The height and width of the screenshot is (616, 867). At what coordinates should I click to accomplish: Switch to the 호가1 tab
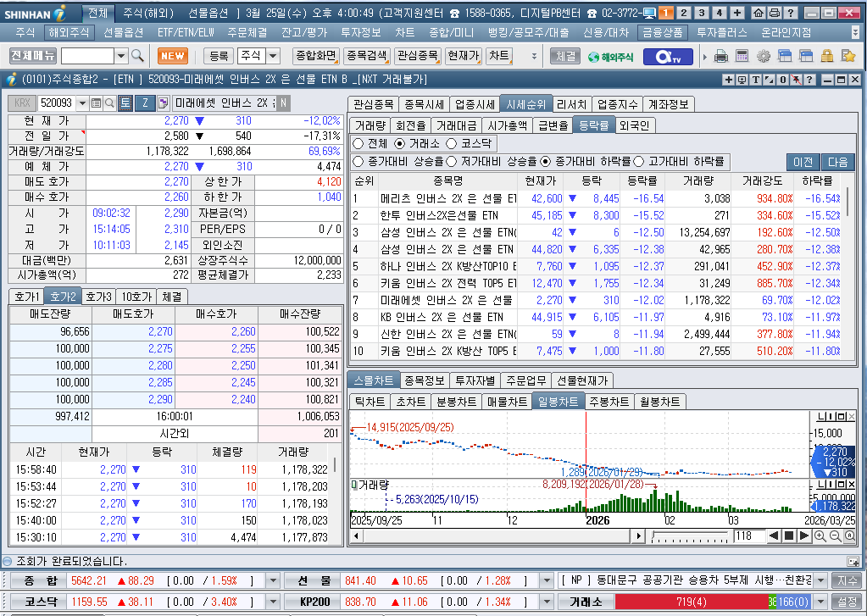point(26,297)
